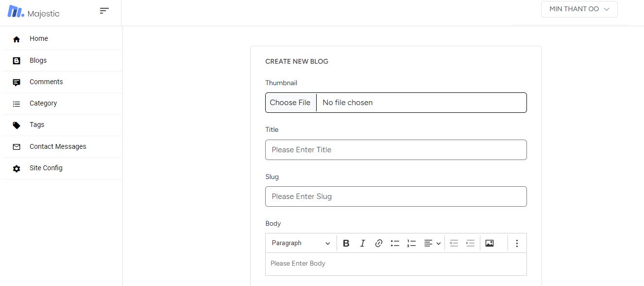The image size is (644, 286).
Task: Open the Paragraph heading dropdown
Action: pyautogui.click(x=301, y=243)
